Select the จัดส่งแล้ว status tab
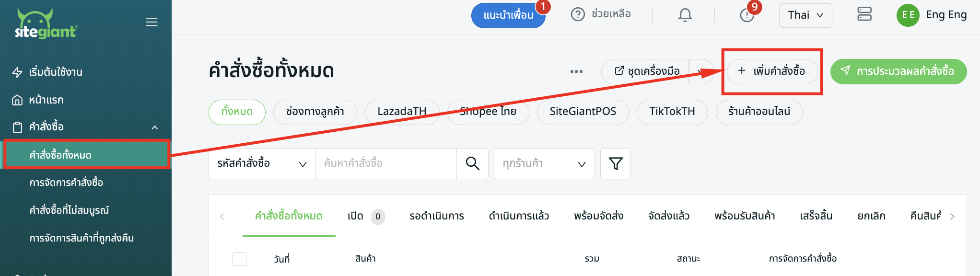The width and height of the screenshot is (980, 276). click(x=669, y=216)
